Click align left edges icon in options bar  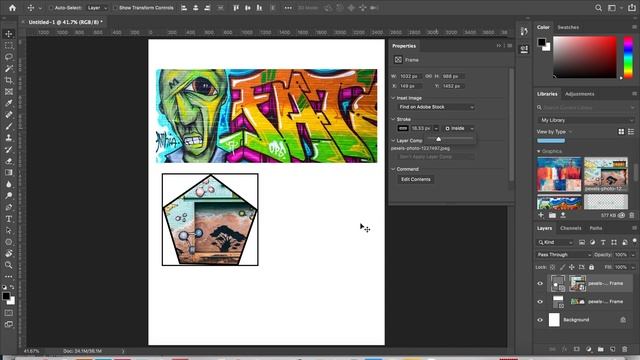coord(184,8)
